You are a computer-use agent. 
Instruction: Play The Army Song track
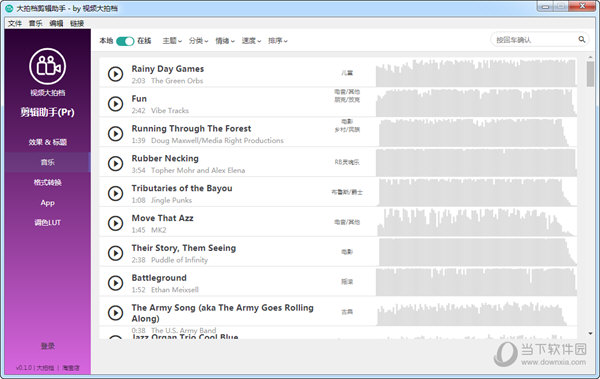click(x=115, y=313)
